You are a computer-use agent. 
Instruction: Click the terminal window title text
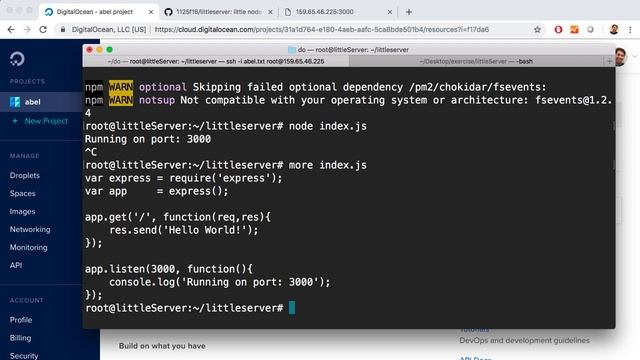coord(353,50)
